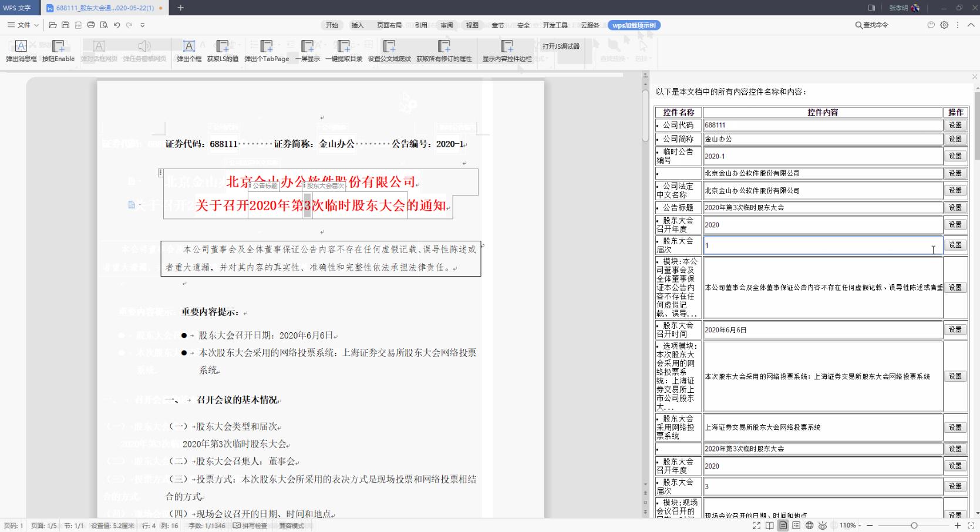Click the 按钮Enable toolbar icon
Screen dimensions: 980x532
pos(59,50)
